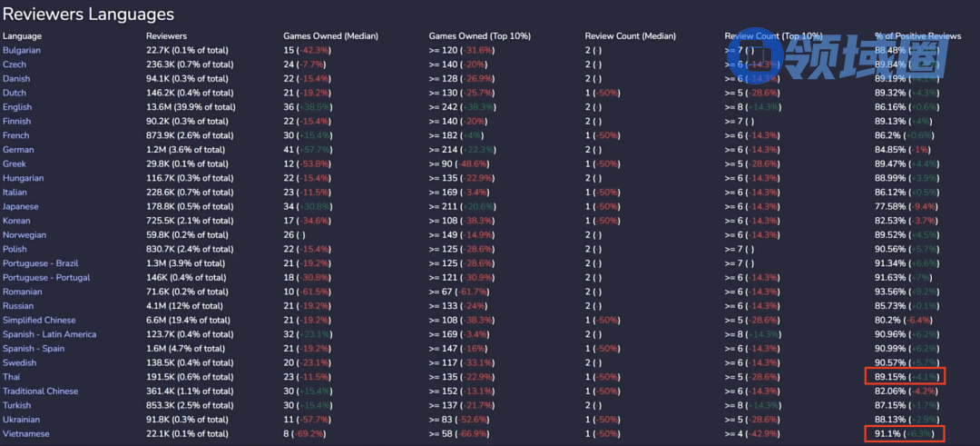980x446 pixels.
Task: Click the Vietnamese language link
Action: coord(24,434)
